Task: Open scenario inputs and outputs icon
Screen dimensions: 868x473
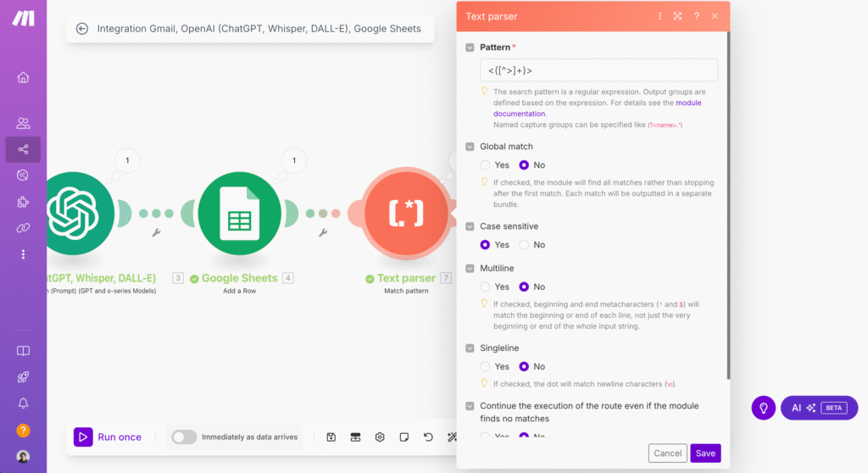Action: (355, 437)
